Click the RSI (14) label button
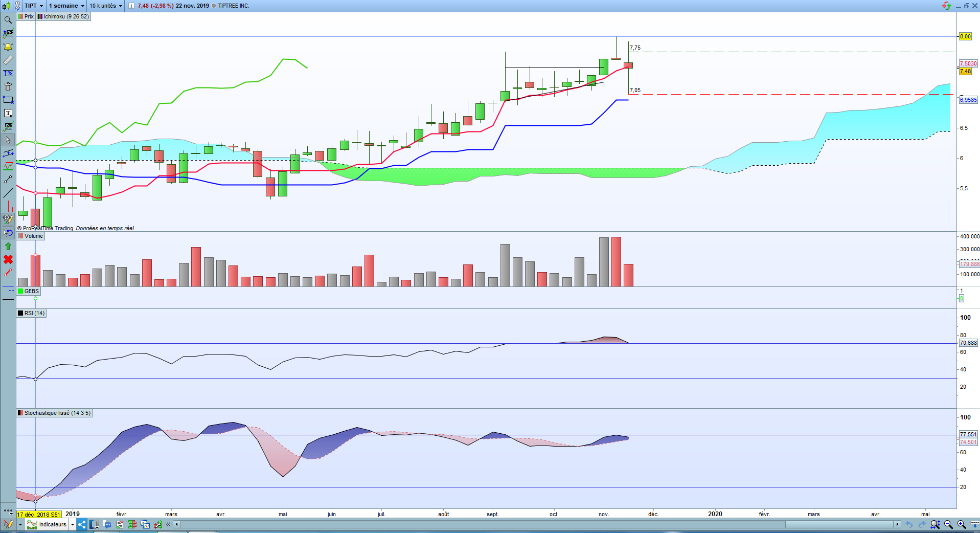The image size is (980, 533). [x=31, y=313]
